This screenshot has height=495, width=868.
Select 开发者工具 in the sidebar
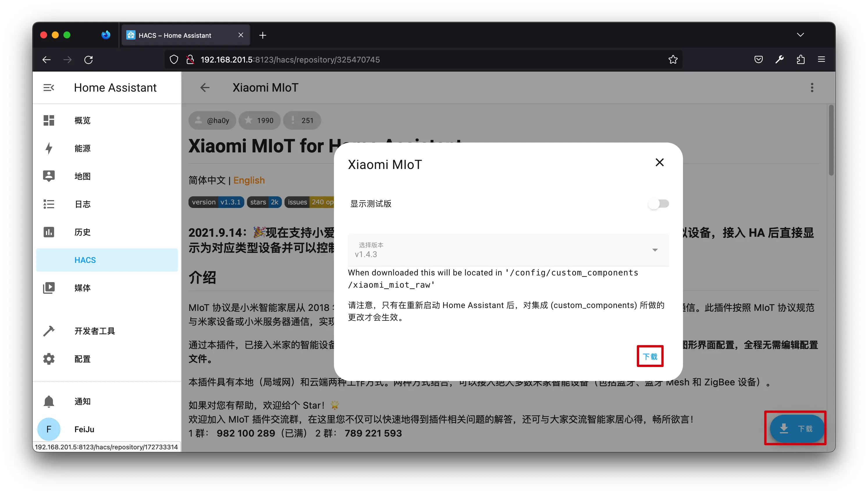[x=107, y=331]
